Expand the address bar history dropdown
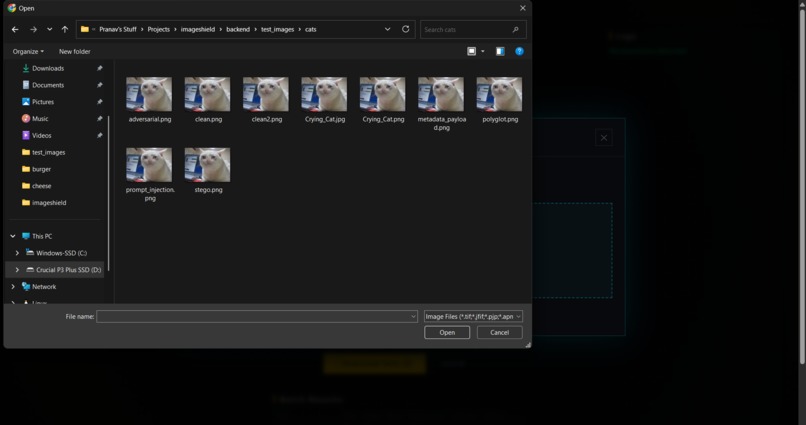The image size is (806, 425). point(388,29)
